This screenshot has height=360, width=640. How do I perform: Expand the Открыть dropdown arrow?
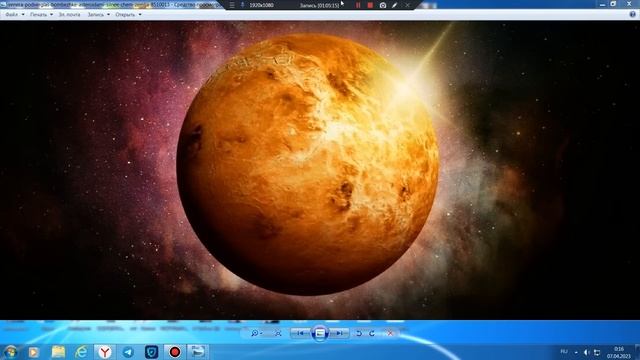click(x=140, y=14)
